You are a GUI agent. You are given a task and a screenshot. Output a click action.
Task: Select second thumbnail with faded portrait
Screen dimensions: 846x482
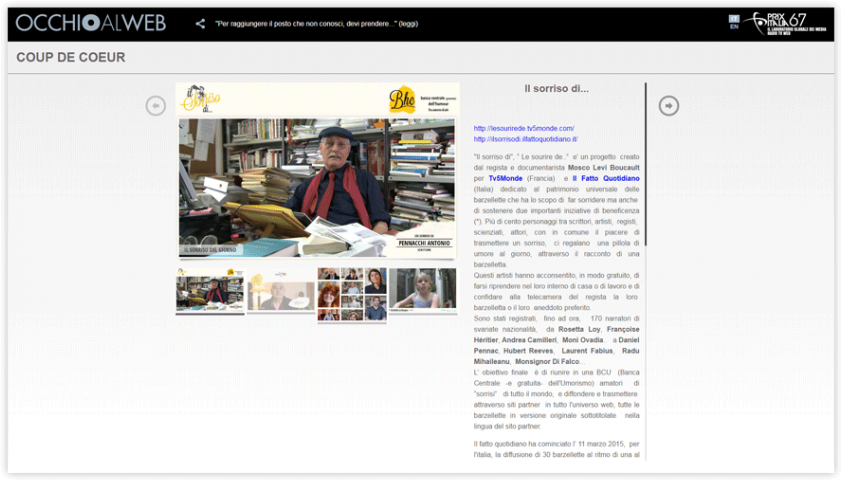(281, 291)
